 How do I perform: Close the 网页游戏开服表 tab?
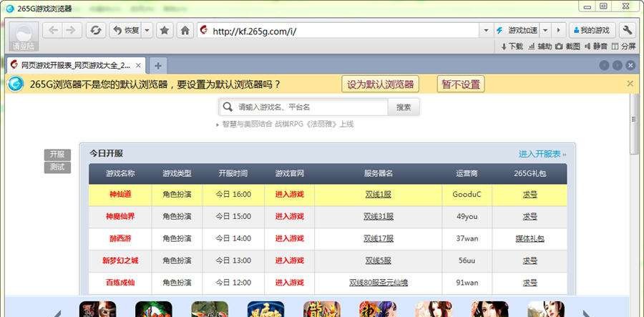coord(138,65)
